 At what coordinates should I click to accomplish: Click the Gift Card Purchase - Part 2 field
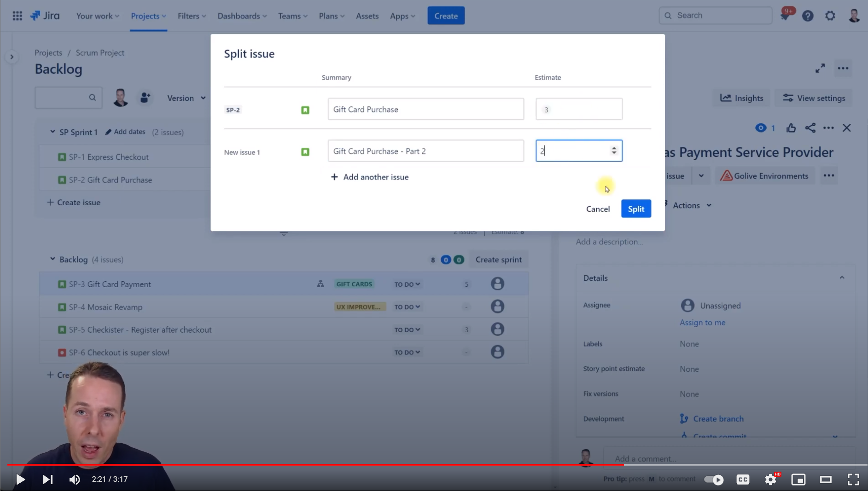point(425,151)
